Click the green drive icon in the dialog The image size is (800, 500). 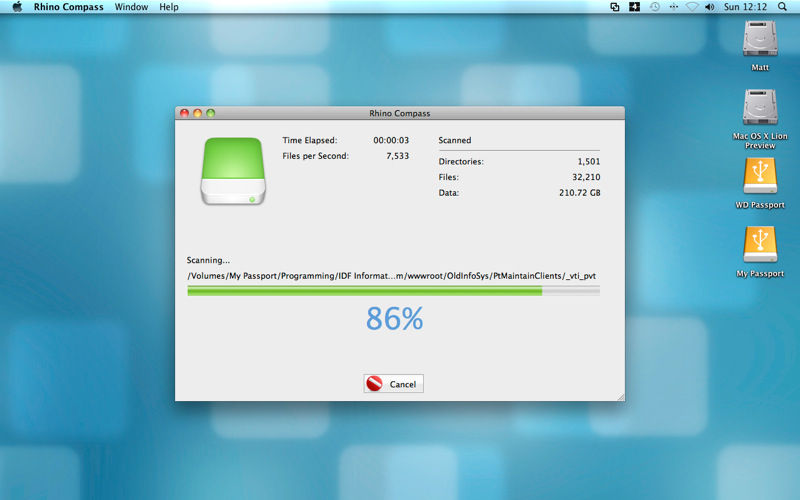pos(233,171)
